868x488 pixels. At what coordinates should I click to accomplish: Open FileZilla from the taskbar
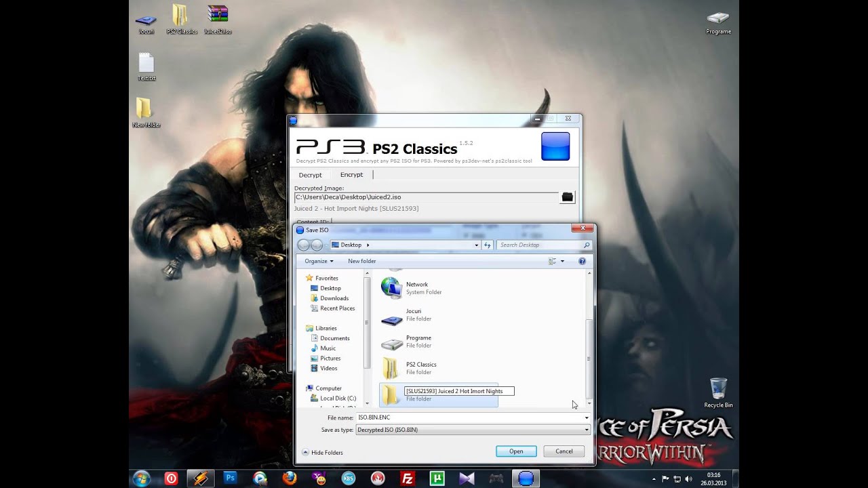pyautogui.click(x=408, y=478)
